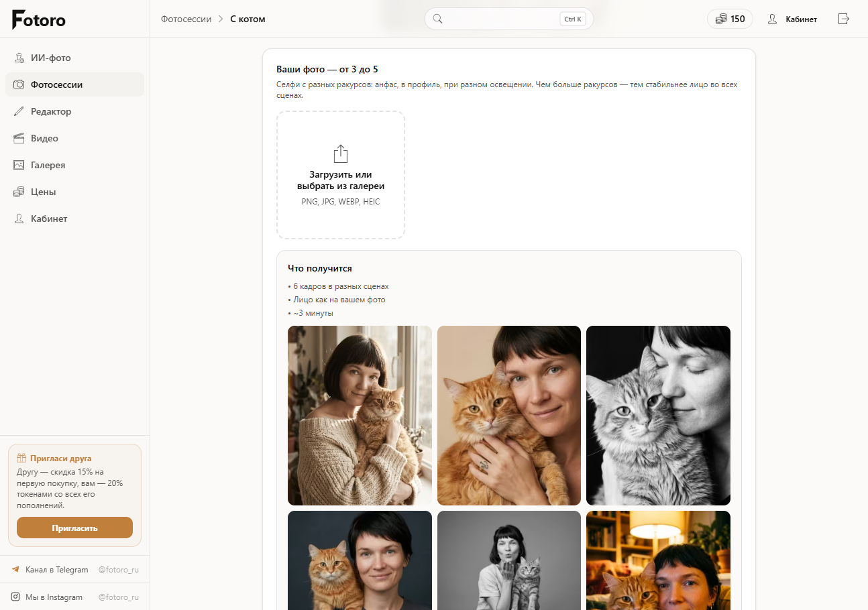
Task: Click the upload arrow icon
Action: (x=341, y=154)
